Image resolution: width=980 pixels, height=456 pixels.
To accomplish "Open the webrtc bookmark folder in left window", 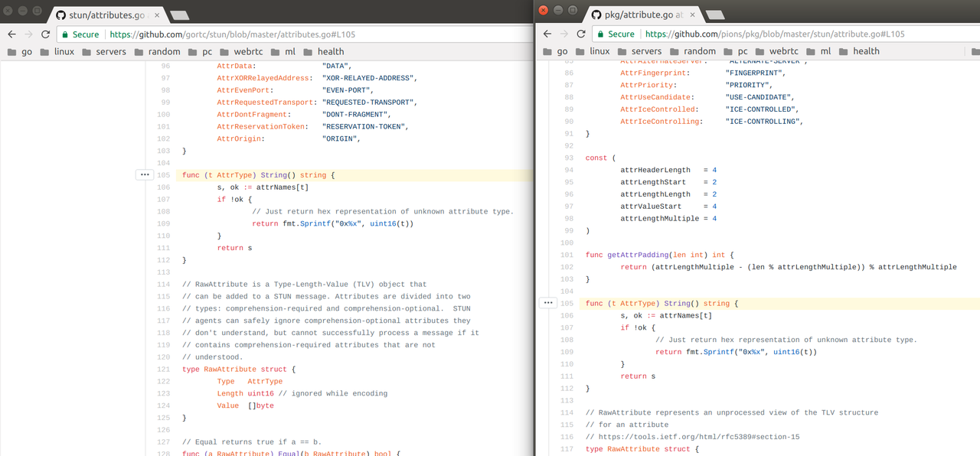I will tap(243, 51).
